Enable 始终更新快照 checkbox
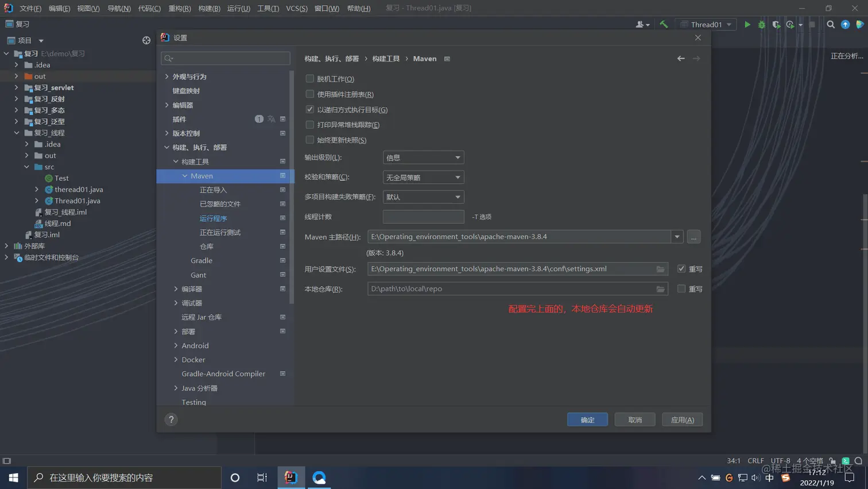Image resolution: width=868 pixels, height=489 pixels. pyautogui.click(x=310, y=140)
